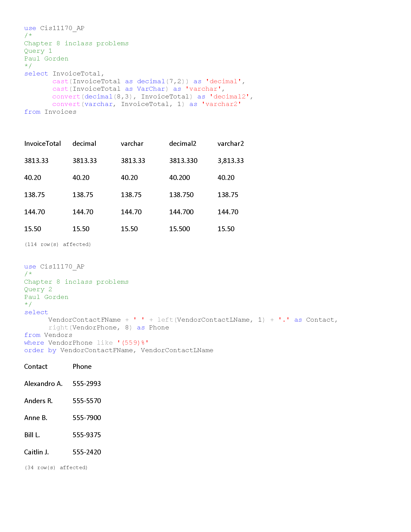The height and width of the screenshot is (532, 411).
Task: Select the '(559)%' string literal
Action: [x=133, y=343]
